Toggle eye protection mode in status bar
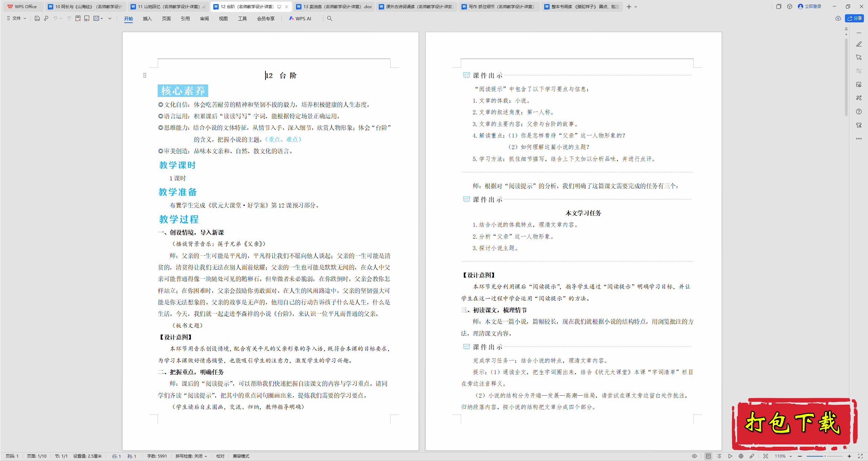The height and width of the screenshot is (461, 868). click(694, 456)
